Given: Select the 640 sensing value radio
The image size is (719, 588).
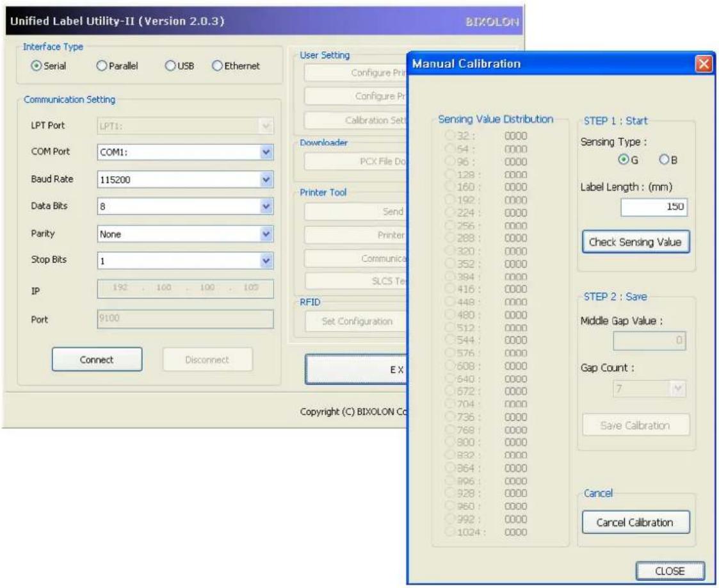Looking at the screenshot, I should point(450,379).
